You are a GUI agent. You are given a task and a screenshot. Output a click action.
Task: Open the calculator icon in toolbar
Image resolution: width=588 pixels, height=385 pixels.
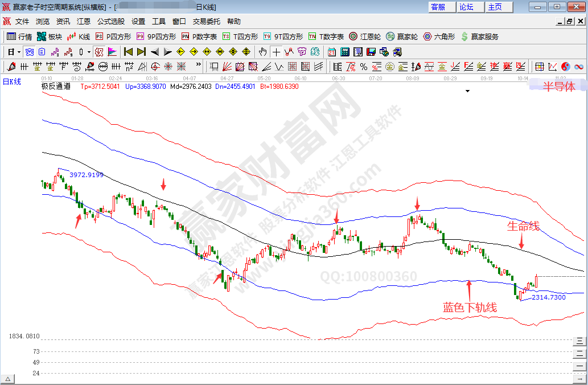pyautogui.click(x=344, y=52)
